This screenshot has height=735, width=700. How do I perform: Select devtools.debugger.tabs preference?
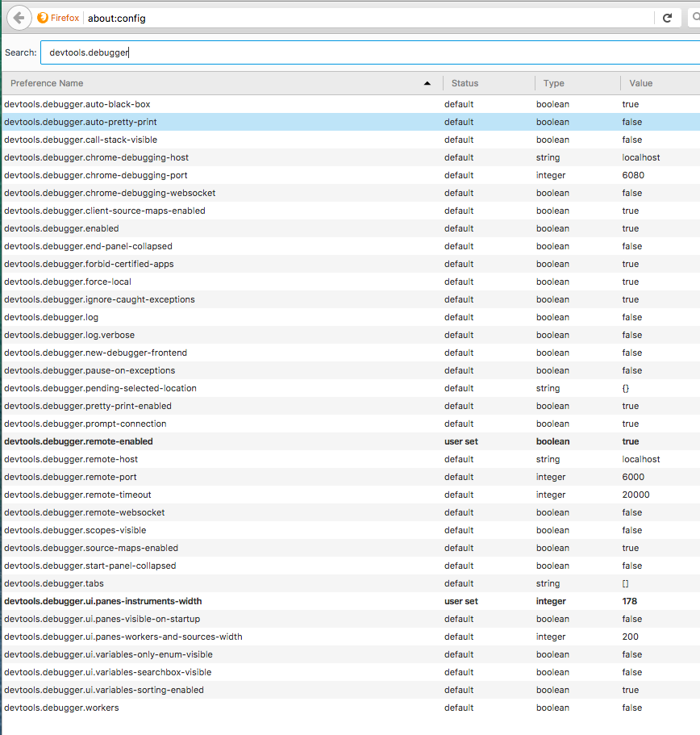pyautogui.click(x=351, y=583)
